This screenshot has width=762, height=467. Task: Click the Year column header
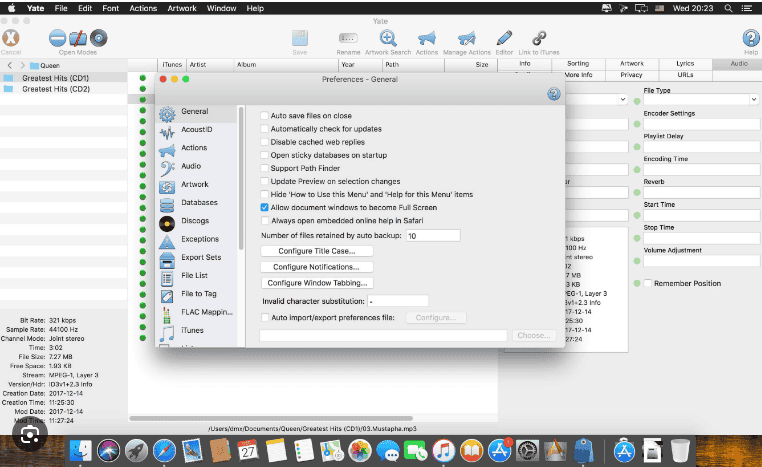[360, 65]
